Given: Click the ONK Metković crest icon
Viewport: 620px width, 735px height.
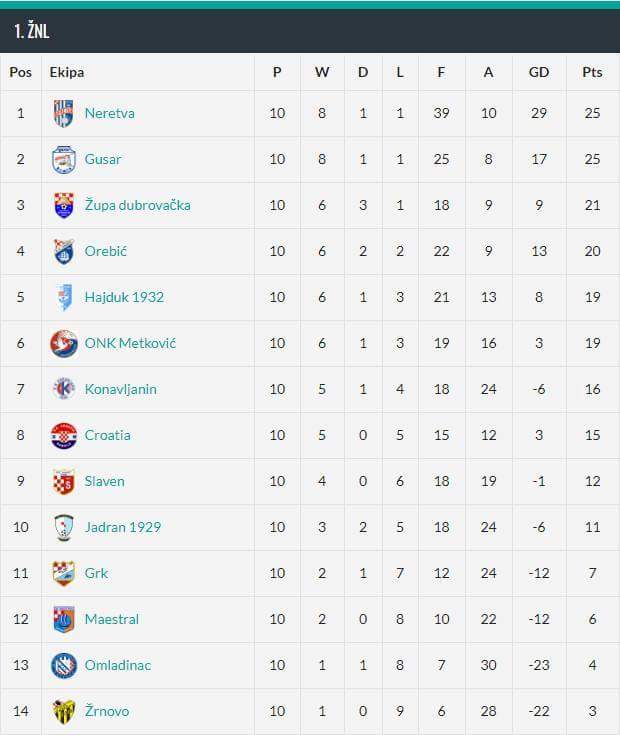Looking at the screenshot, I should (x=63, y=343).
